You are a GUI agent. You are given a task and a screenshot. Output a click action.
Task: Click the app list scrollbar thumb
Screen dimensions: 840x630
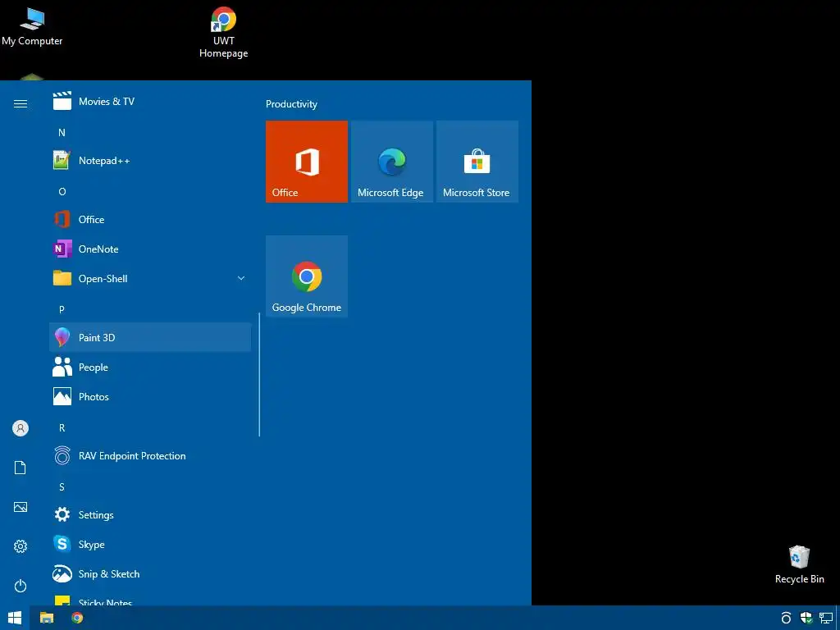[259, 375]
